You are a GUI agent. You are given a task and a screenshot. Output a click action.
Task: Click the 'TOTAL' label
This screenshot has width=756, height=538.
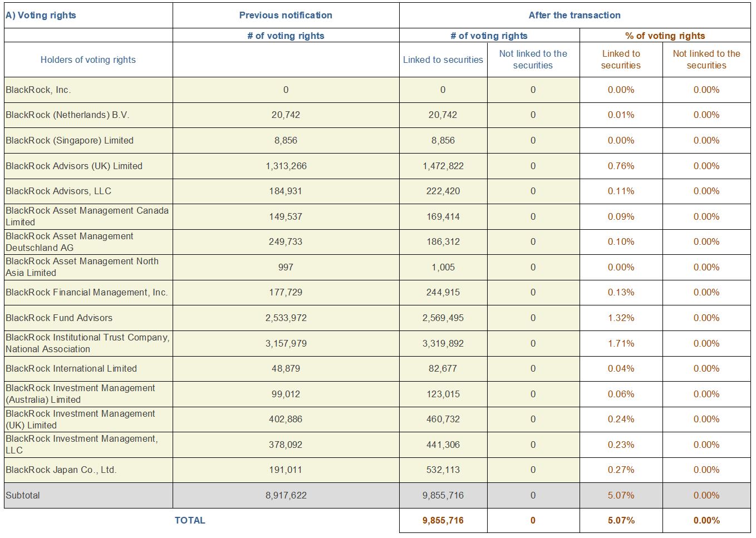coord(190,520)
